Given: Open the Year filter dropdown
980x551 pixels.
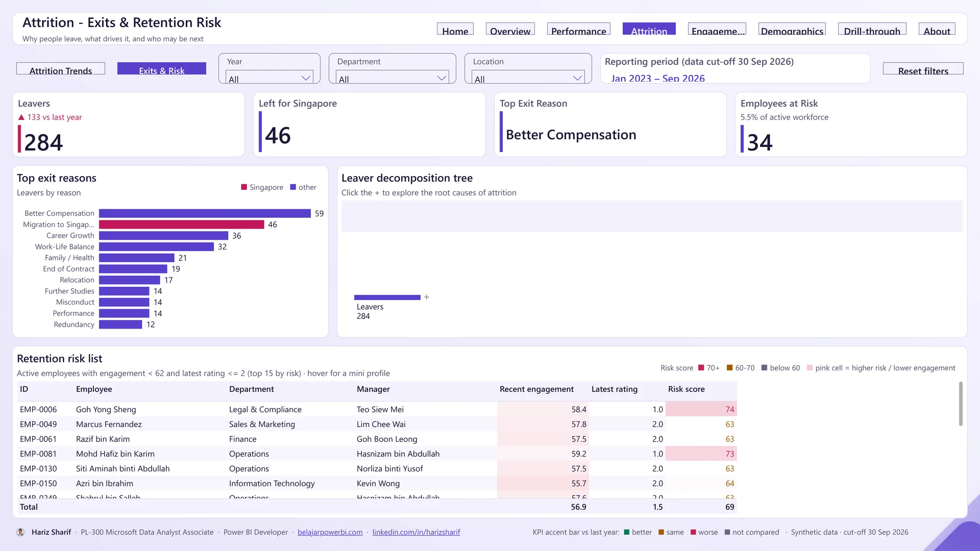Looking at the screenshot, I should [x=269, y=78].
